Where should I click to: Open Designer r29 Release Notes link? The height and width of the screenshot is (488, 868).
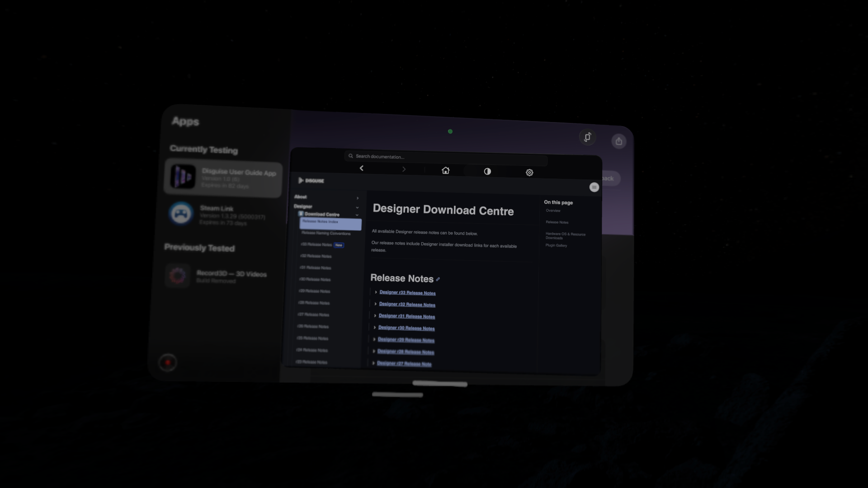pyautogui.click(x=406, y=340)
